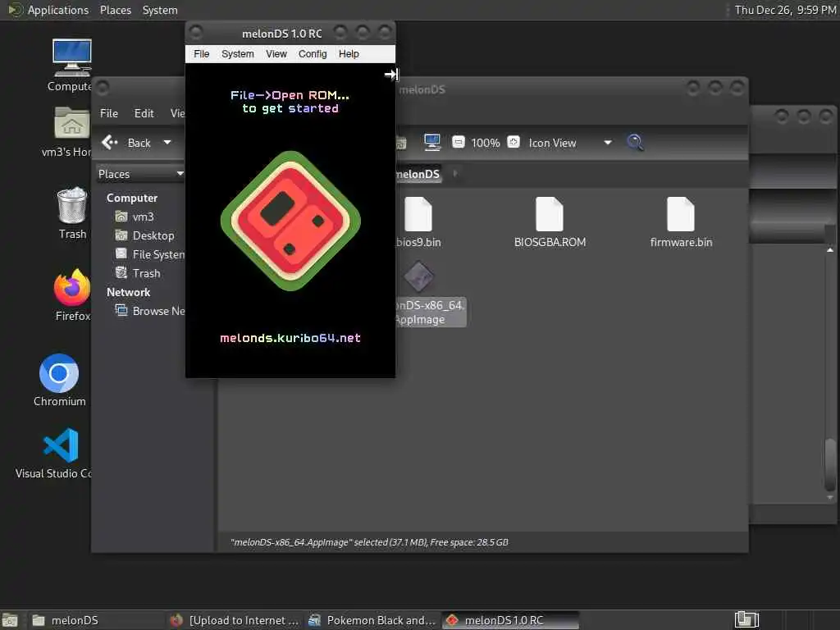This screenshot has width=840, height=630.
Task: Click the Network heading in the sidebar
Action: (128, 293)
